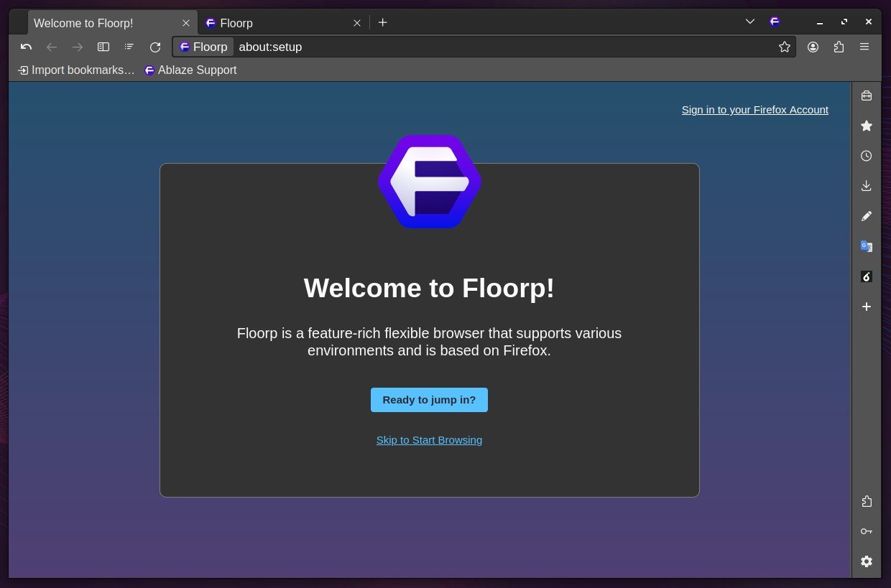Viewport: 891px width, 588px height.
Task: Open the Bookmarks sidebar star icon
Action: [x=866, y=126]
